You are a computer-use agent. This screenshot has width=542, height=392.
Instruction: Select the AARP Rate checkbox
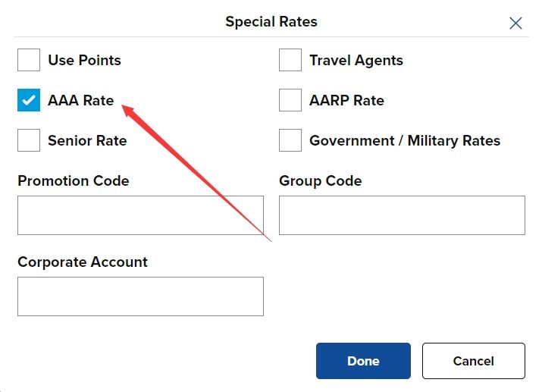click(x=290, y=100)
